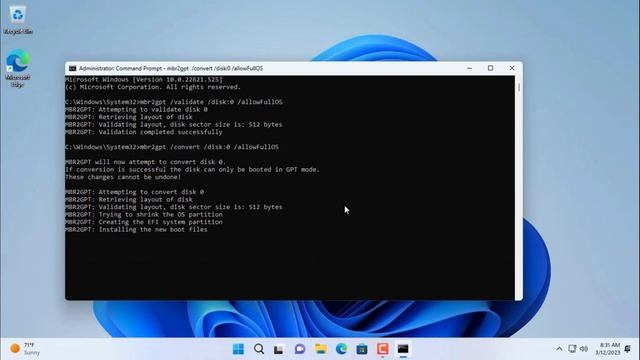Open taskbar Search

[259, 349]
